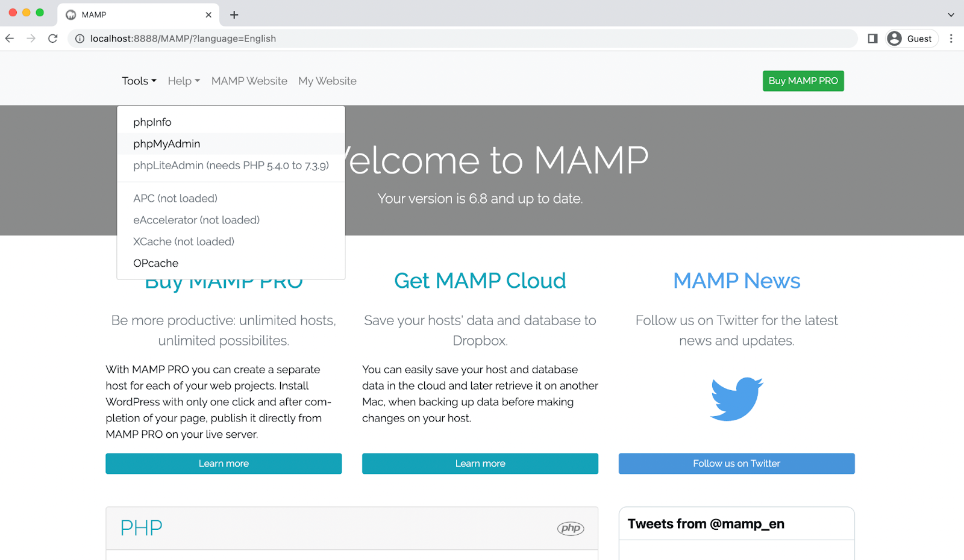Go back using browser back arrow
964x560 pixels.
(x=10, y=39)
